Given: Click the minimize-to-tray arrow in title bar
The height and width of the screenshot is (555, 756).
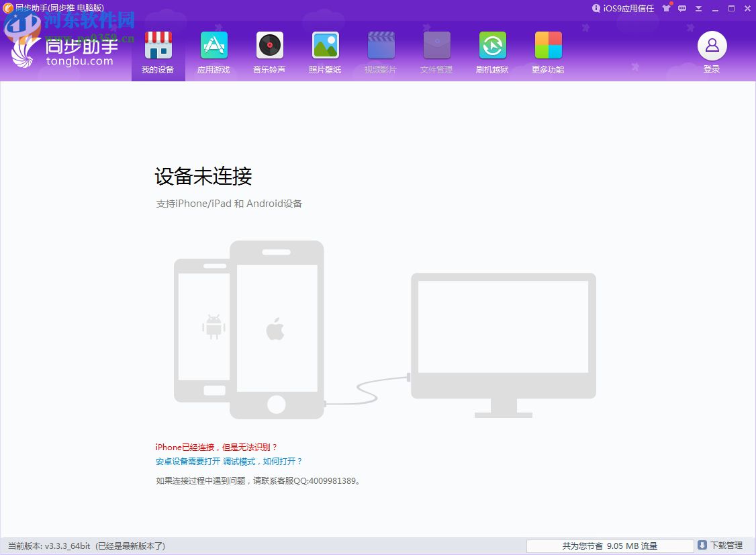Looking at the screenshot, I should click(x=698, y=9).
